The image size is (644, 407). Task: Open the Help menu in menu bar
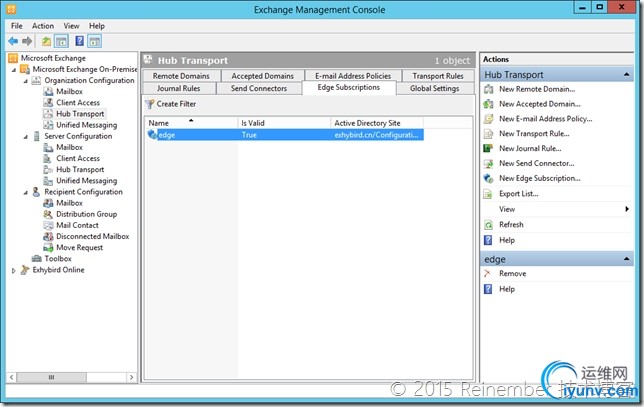(97, 26)
